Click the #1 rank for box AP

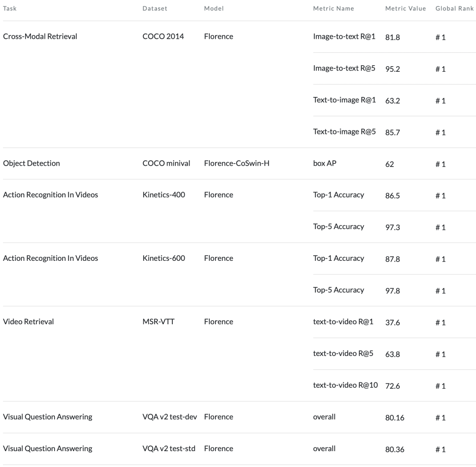coord(440,164)
